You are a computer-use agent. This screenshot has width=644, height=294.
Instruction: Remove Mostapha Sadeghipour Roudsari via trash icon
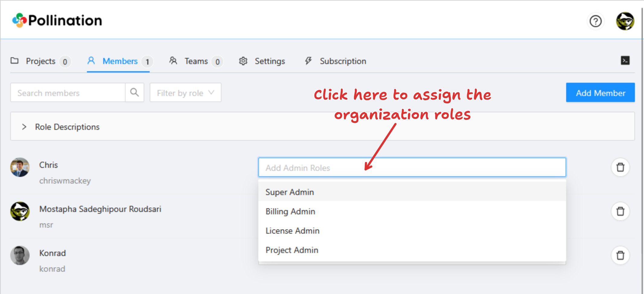(620, 211)
